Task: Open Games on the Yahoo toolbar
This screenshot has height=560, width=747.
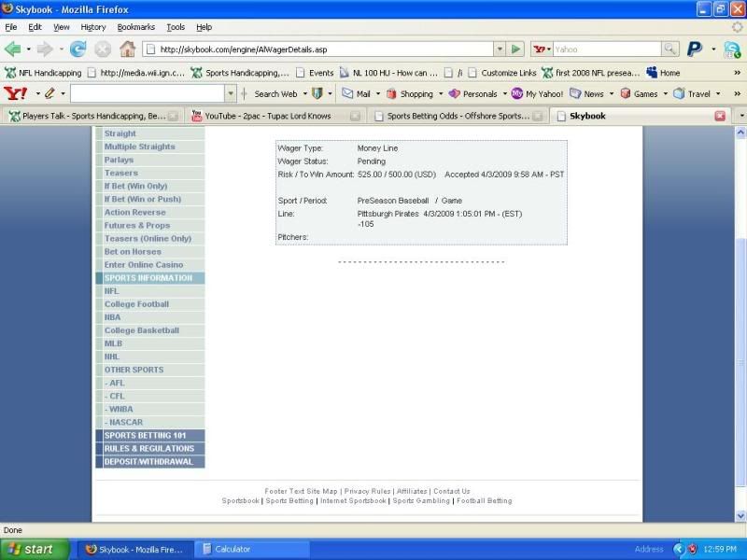Action: pyautogui.click(x=640, y=94)
